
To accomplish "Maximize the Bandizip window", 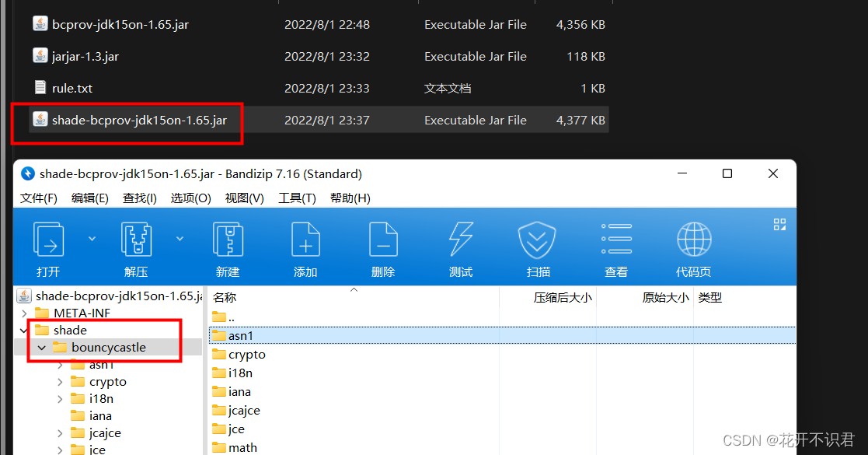I will (x=727, y=173).
